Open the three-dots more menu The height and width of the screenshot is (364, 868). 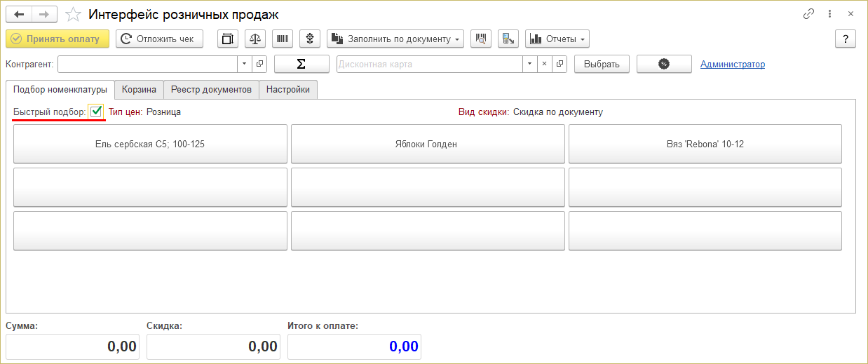coord(830,14)
